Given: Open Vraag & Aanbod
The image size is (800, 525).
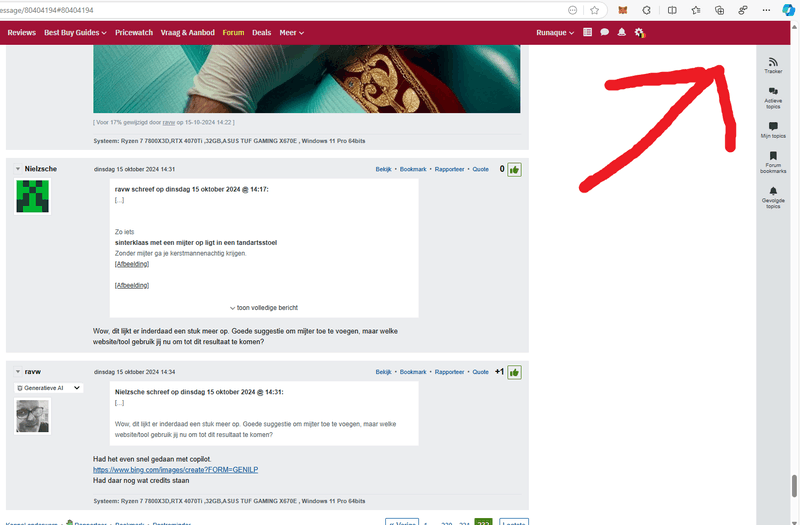Looking at the screenshot, I should pyautogui.click(x=187, y=32).
